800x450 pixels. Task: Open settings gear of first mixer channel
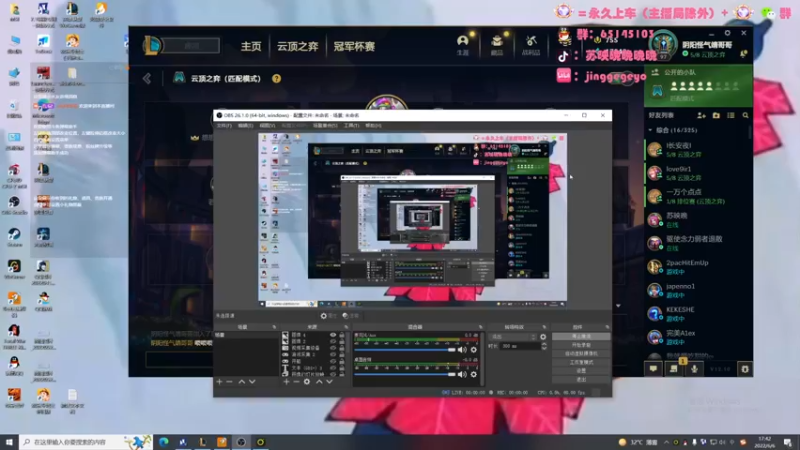click(x=473, y=349)
